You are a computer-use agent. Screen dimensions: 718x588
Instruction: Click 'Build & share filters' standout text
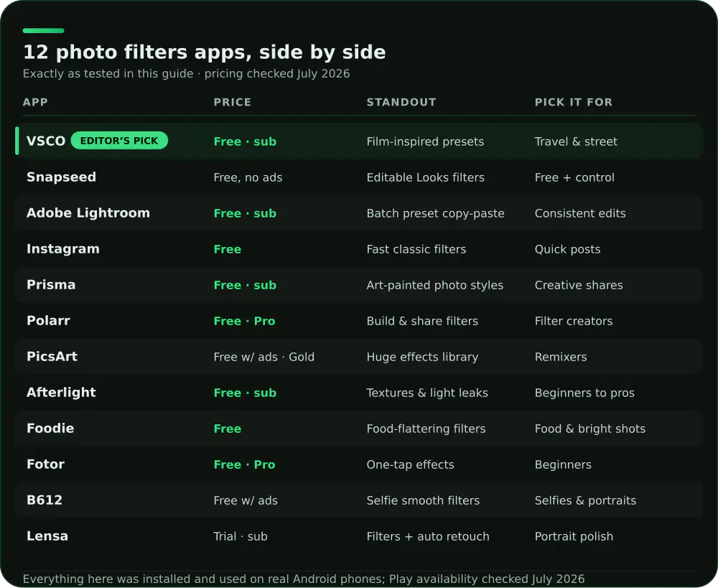(422, 321)
